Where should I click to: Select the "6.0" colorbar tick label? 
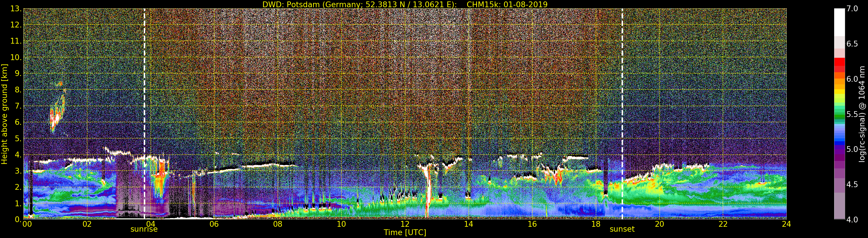coord(852,79)
